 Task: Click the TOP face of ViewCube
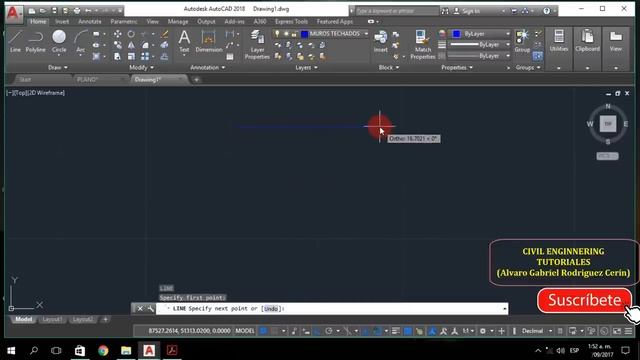click(x=608, y=124)
